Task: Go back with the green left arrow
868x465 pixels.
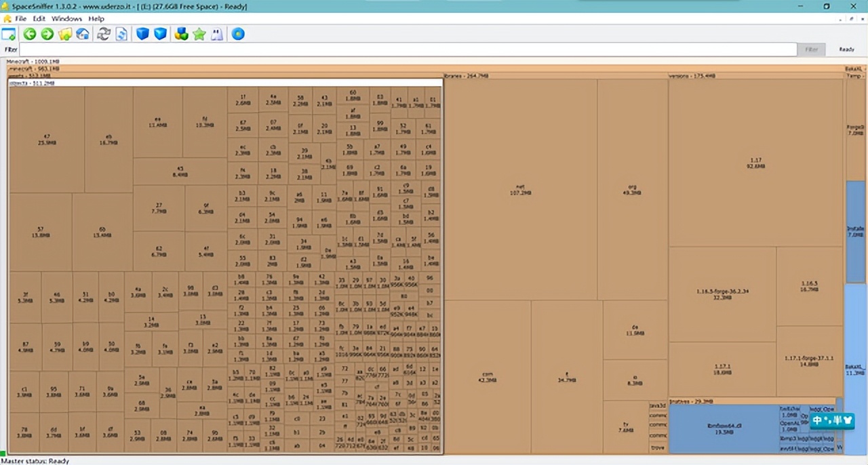Action: 29,34
